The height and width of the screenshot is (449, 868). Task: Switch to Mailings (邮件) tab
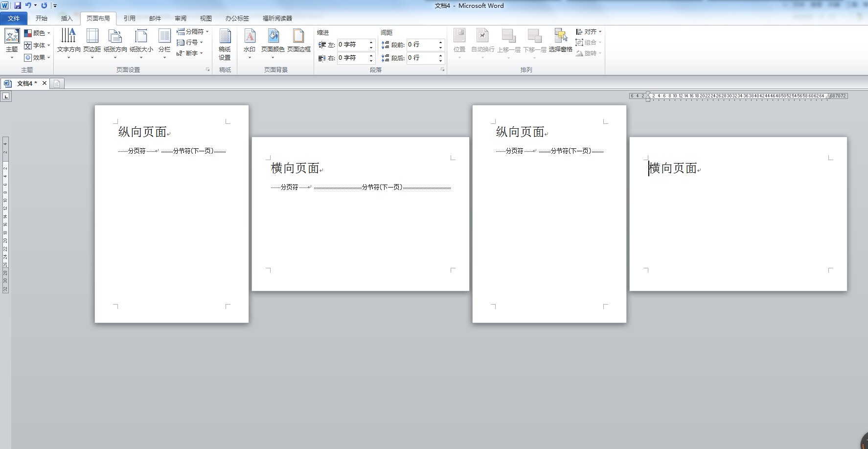(155, 18)
